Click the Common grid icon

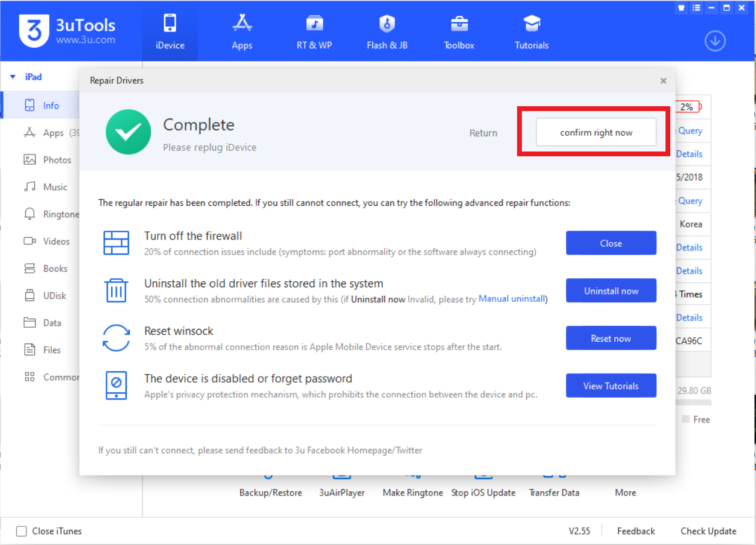pos(30,377)
